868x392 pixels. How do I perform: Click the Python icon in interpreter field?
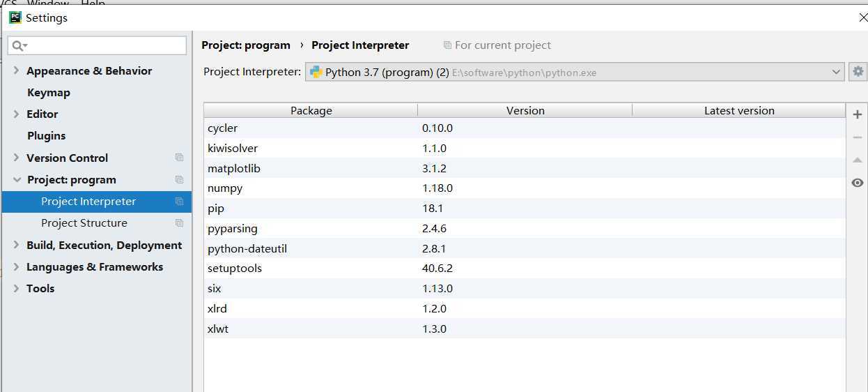pos(316,72)
